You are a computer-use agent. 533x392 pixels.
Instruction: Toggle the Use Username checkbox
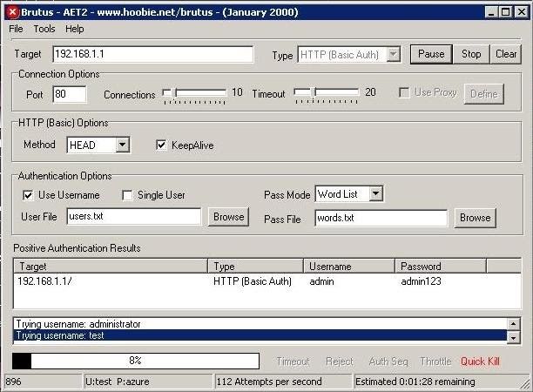point(28,195)
